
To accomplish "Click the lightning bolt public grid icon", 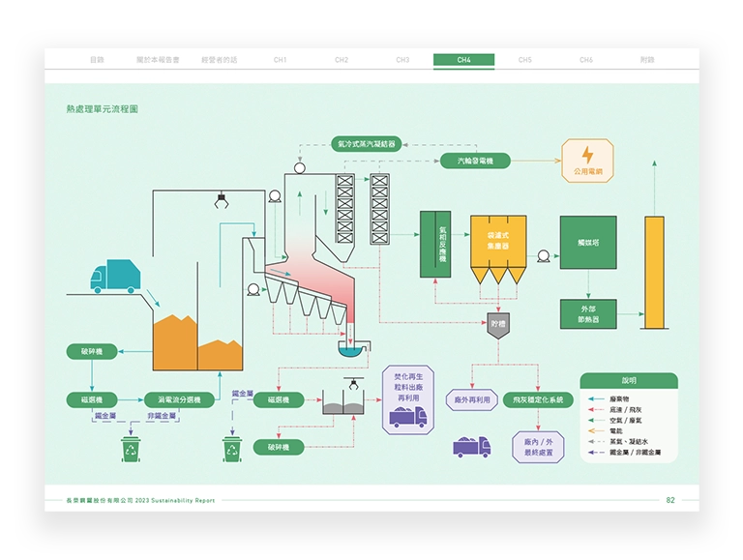I will tap(587, 160).
